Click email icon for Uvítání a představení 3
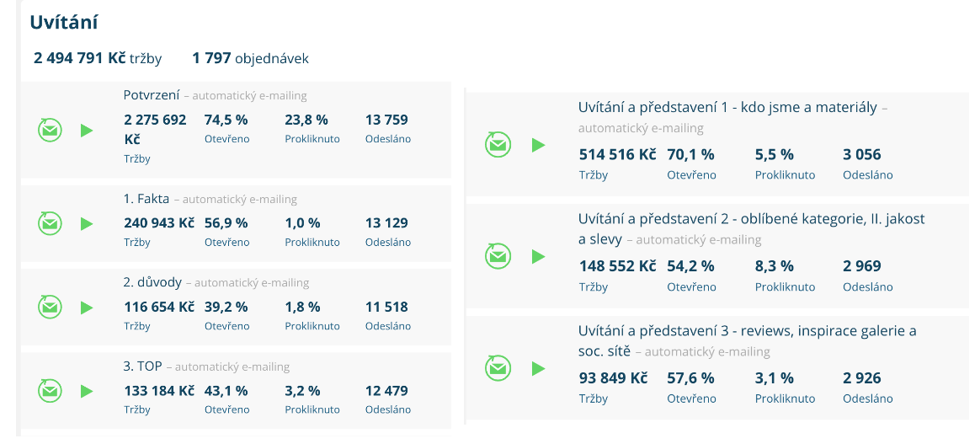The width and height of the screenshot is (980, 444). 498,367
